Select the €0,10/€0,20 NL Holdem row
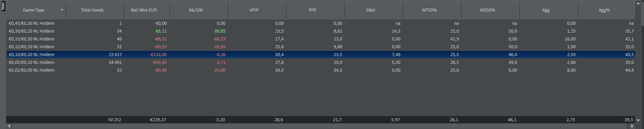The image size is (644, 129). point(321,55)
